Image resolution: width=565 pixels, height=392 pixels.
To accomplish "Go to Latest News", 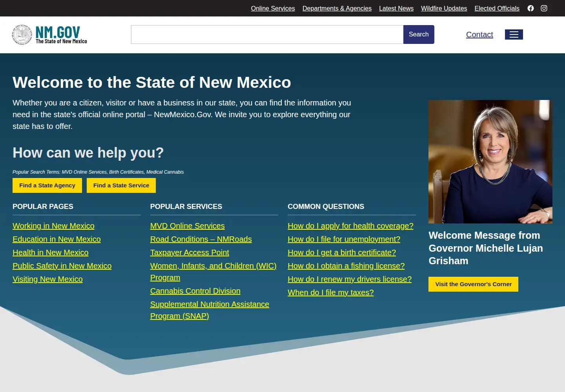I will pos(396,8).
